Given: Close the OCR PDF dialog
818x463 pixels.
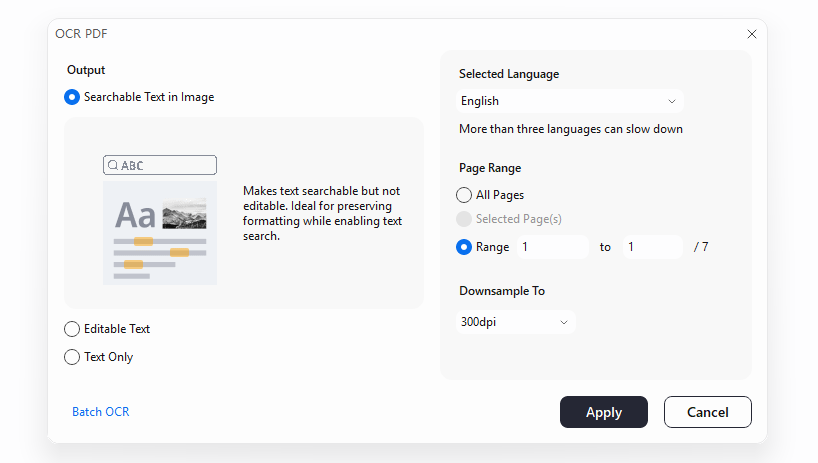Looking at the screenshot, I should [x=752, y=34].
